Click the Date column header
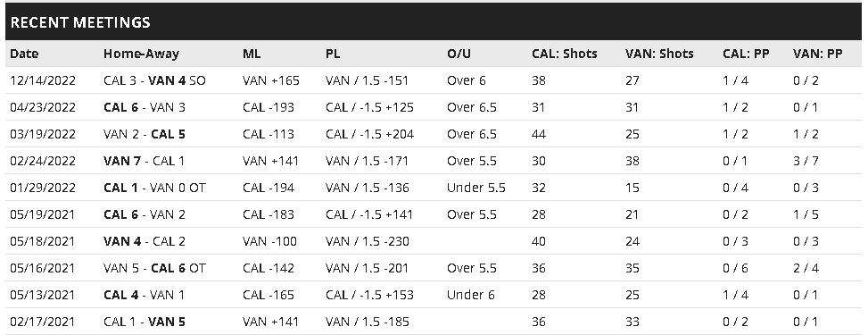 [24, 54]
